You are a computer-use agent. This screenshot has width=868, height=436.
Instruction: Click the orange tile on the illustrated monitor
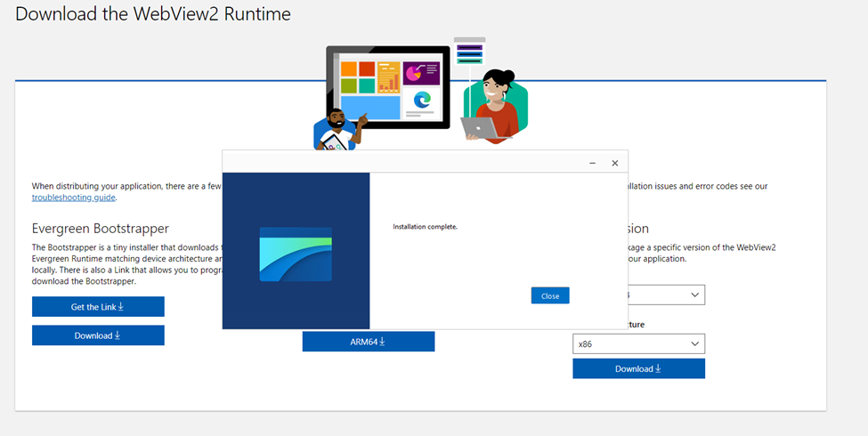coord(347,69)
